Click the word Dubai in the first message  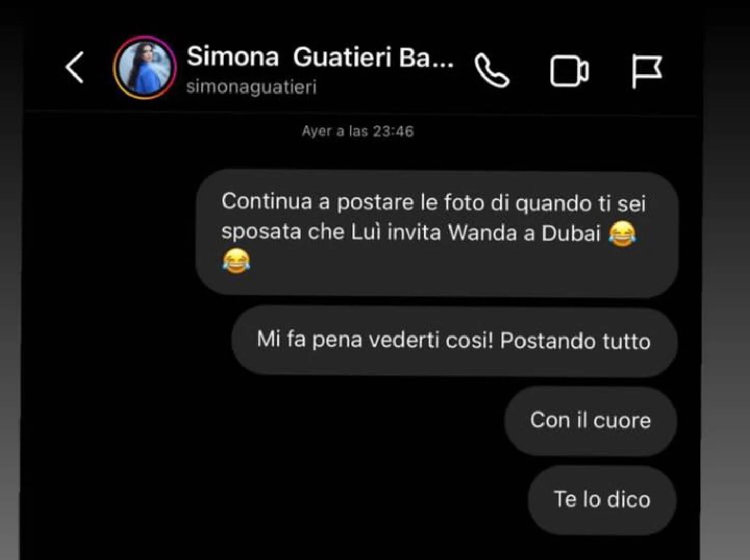pos(571,234)
